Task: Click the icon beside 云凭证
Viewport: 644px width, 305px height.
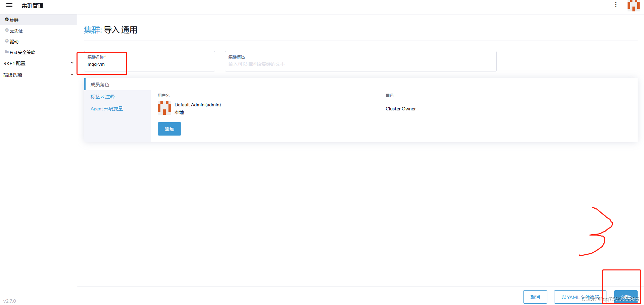Action: (7, 30)
